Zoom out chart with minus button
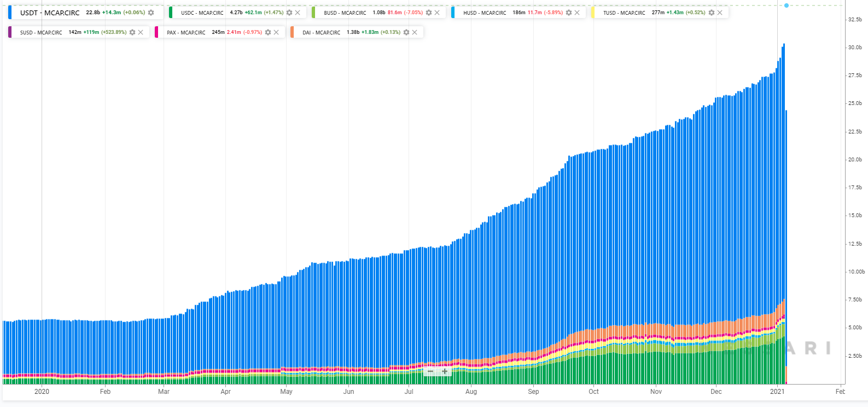868x407 pixels. [430, 371]
